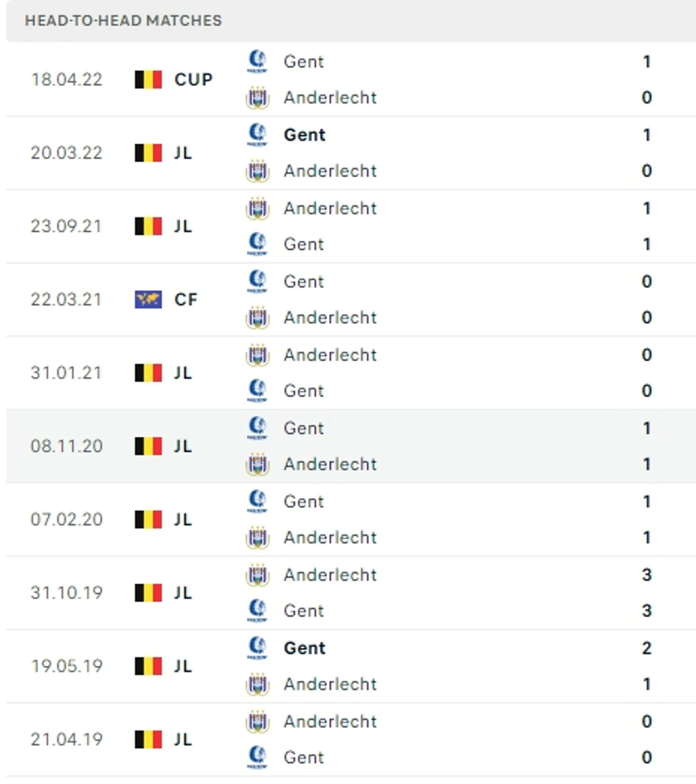This screenshot has height=784, width=696.
Task: Click Belgium flag beside CUP label
Action: (148, 80)
